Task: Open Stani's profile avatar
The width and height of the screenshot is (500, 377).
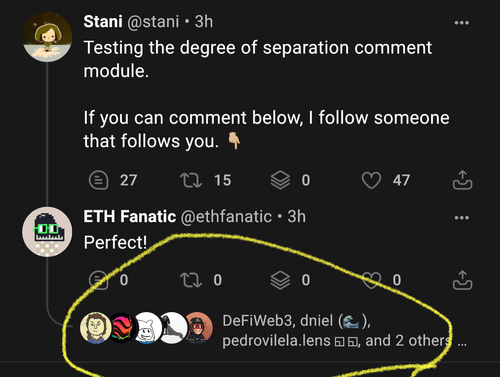Action: (x=47, y=37)
